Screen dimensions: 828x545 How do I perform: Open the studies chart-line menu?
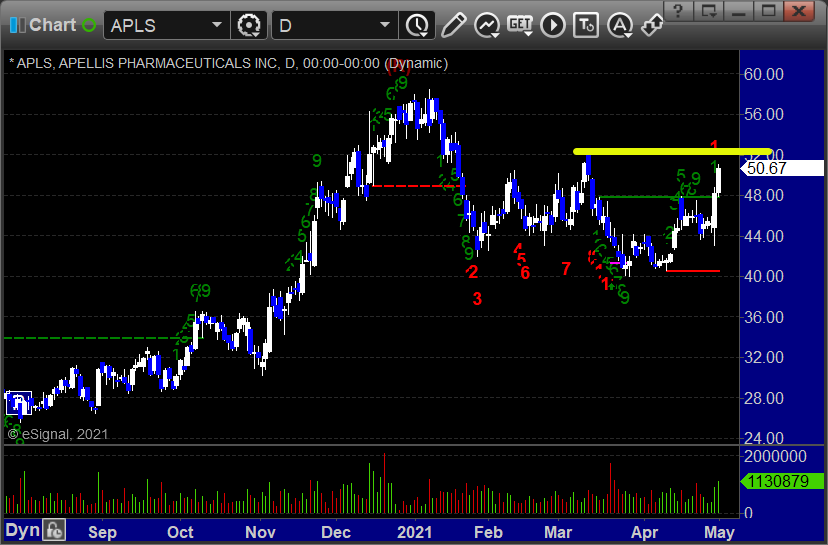(487, 25)
